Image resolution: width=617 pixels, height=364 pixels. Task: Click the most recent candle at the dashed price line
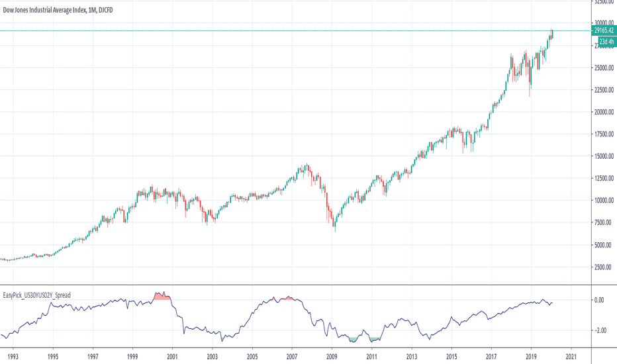click(x=553, y=34)
